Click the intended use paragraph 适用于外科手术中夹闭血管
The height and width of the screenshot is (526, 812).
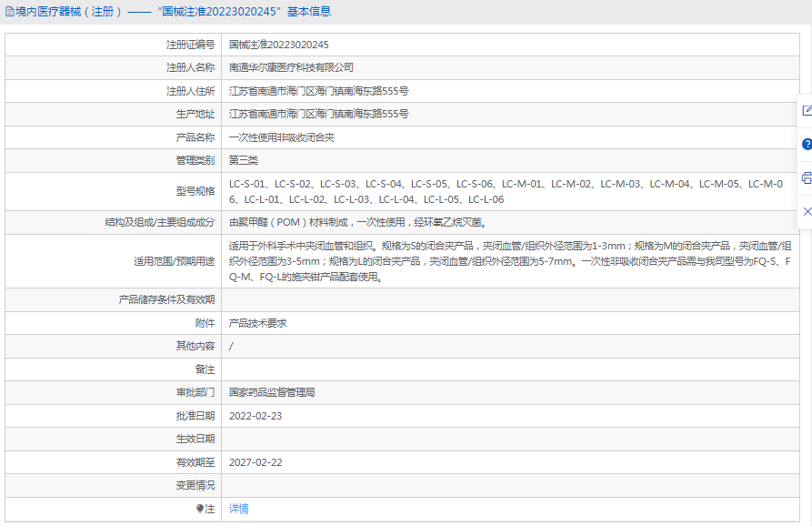pos(510,261)
